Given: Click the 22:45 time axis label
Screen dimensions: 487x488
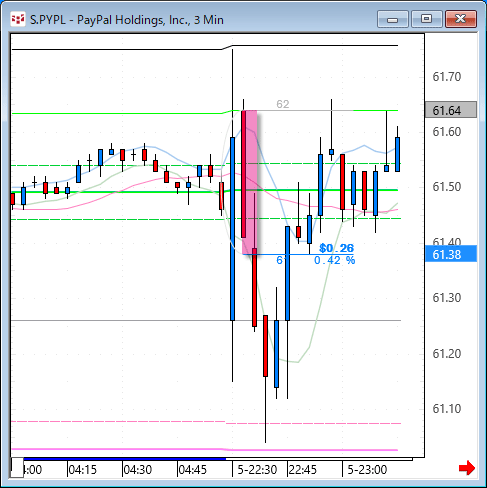Looking at the screenshot, I should pyautogui.click(x=303, y=470).
